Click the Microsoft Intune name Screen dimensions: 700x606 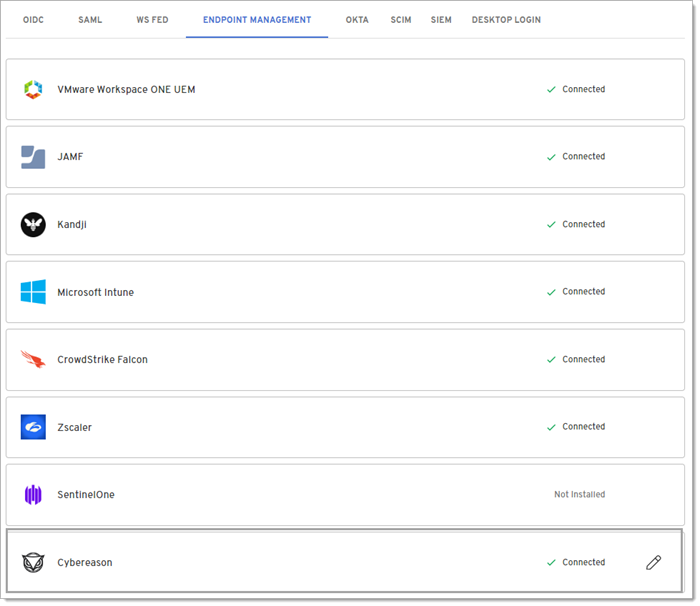96,292
